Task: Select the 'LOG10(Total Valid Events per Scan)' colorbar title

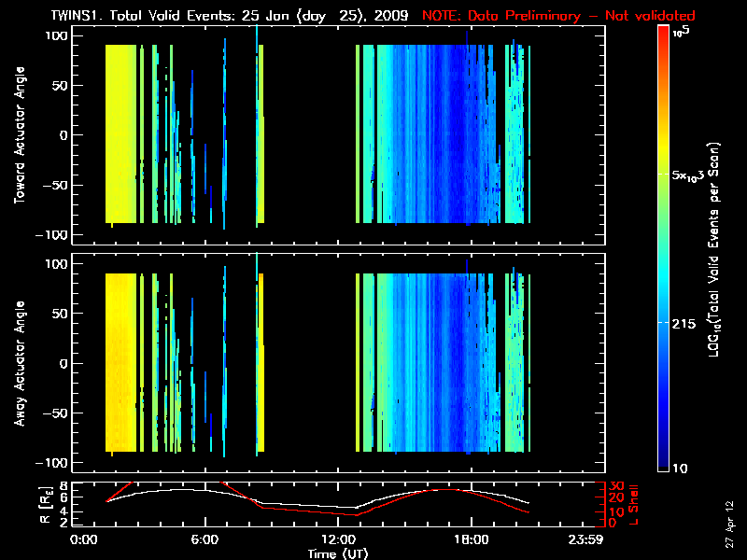Action: (x=714, y=252)
